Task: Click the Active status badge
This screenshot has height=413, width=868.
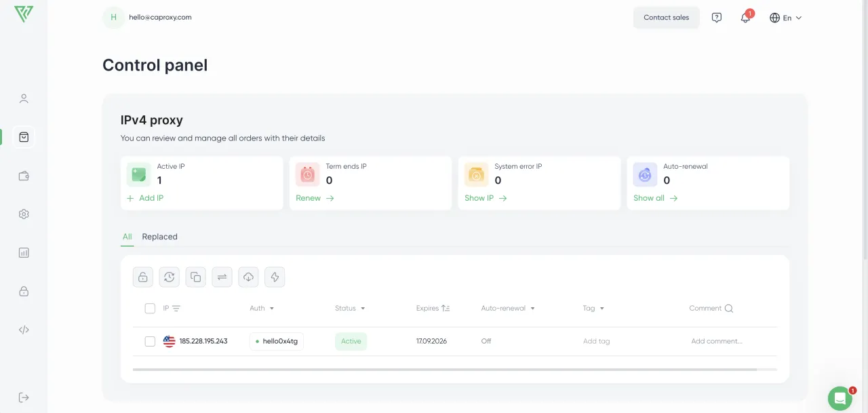Action: [x=351, y=341]
